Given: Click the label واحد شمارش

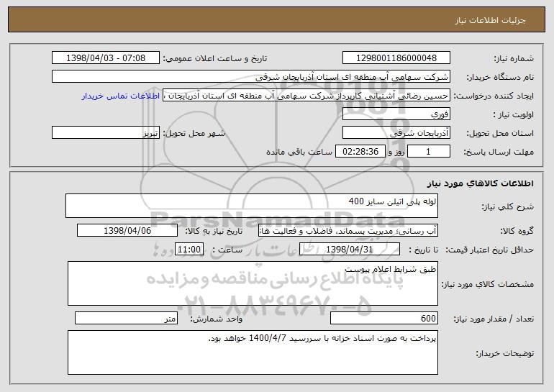Looking at the screenshot, I should (x=217, y=319).
